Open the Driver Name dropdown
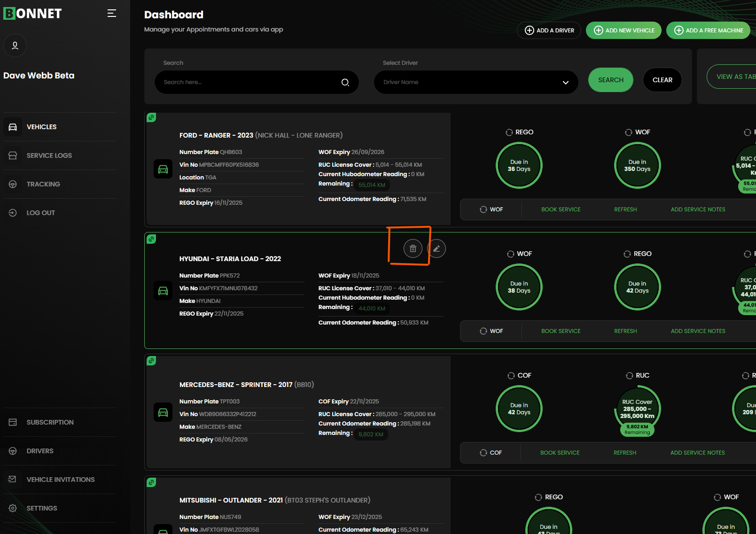Viewport: 756px width, 534px height. pos(475,82)
